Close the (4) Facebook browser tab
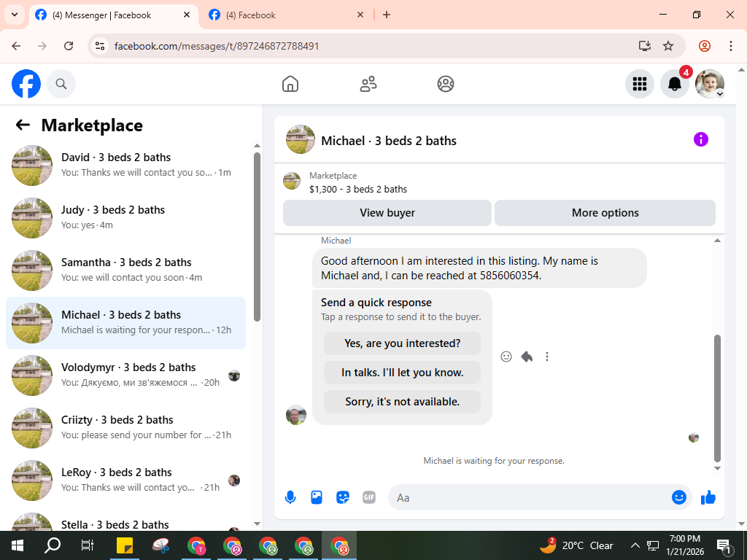747x560 pixels. tap(360, 15)
